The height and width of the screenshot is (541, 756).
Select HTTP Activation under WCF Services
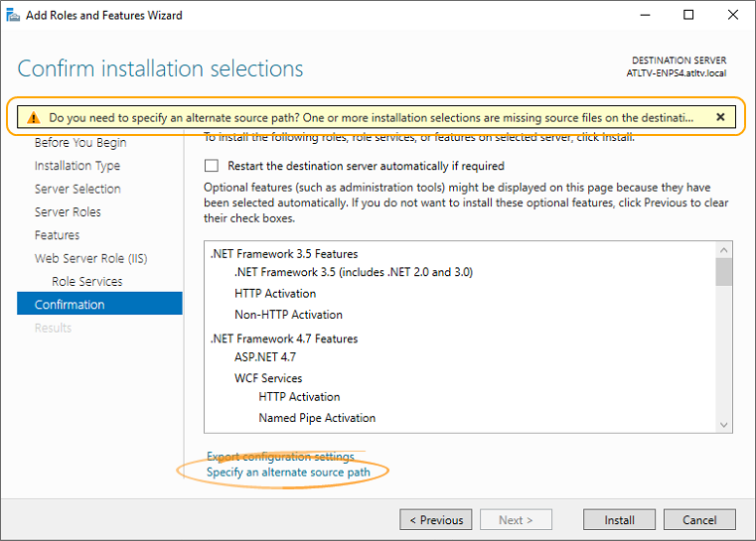299,396
